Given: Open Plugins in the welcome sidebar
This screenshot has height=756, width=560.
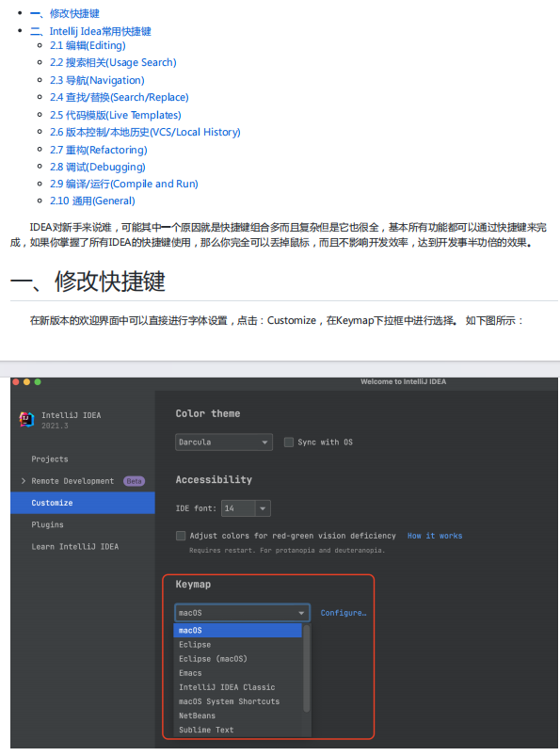Looking at the screenshot, I should 47,524.
